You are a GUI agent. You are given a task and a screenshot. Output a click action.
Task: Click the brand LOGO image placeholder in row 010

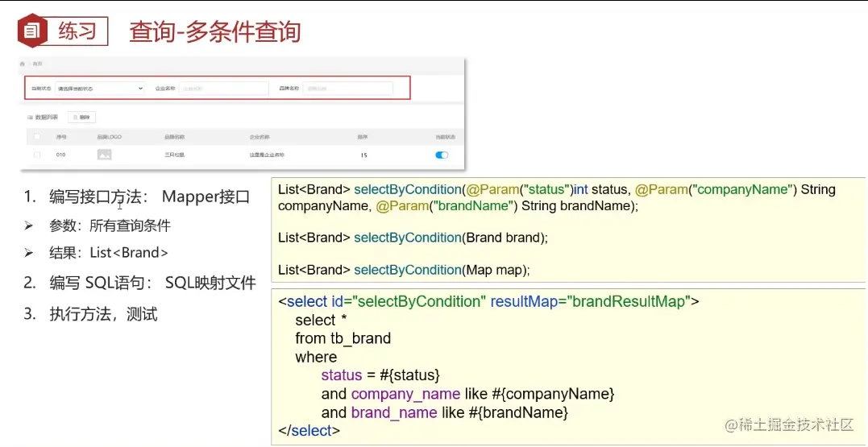[104, 155]
